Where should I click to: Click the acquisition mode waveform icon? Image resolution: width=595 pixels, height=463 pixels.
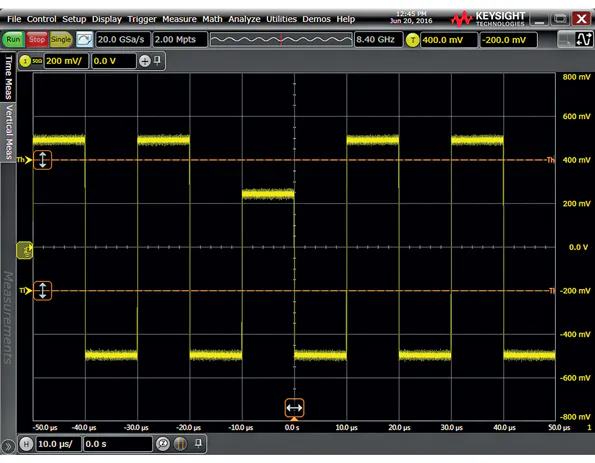[x=84, y=39]
